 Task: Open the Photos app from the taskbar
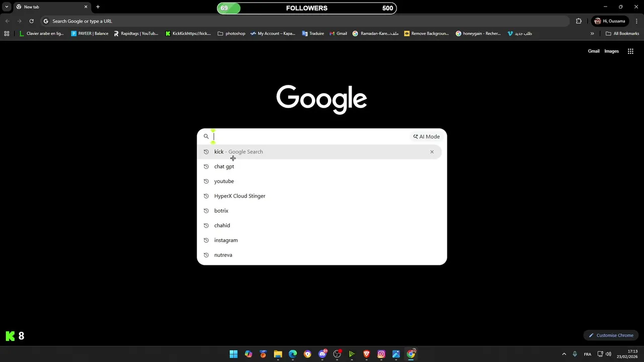coord(396,354)
